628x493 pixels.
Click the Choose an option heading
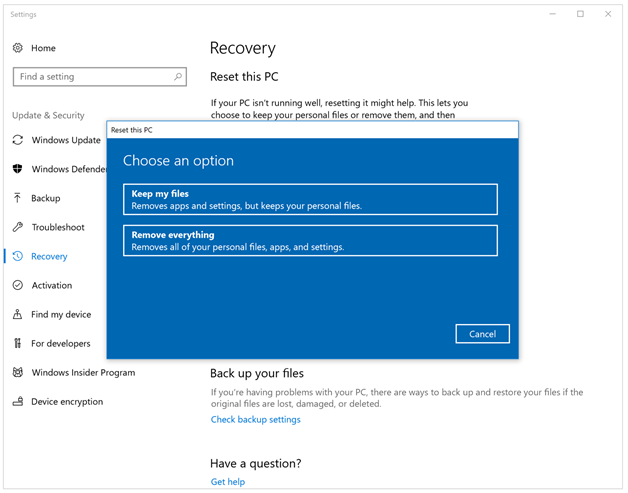tap(178, 161)
